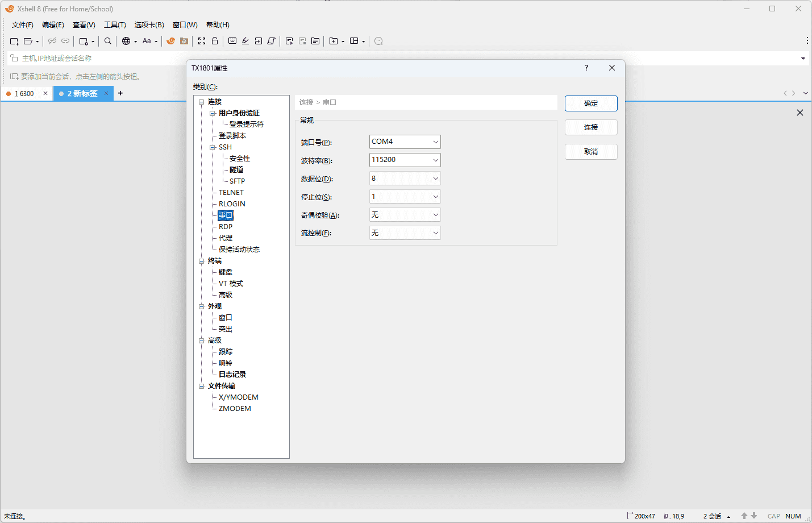Image resolution: width=812 pixels, height=523 pixels.
Task: Click the new session icon in toolbar
Action: (14, 41)
